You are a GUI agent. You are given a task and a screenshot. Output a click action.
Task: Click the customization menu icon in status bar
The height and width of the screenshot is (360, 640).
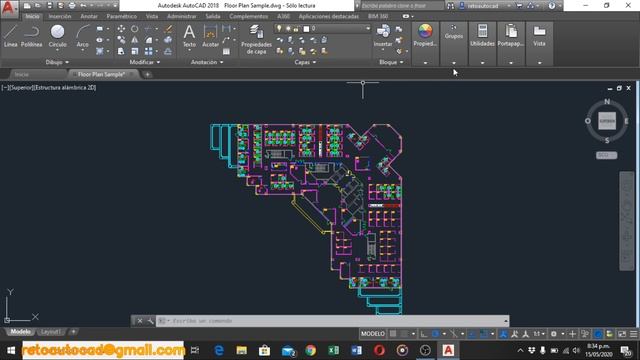click(x=633, y=334)
